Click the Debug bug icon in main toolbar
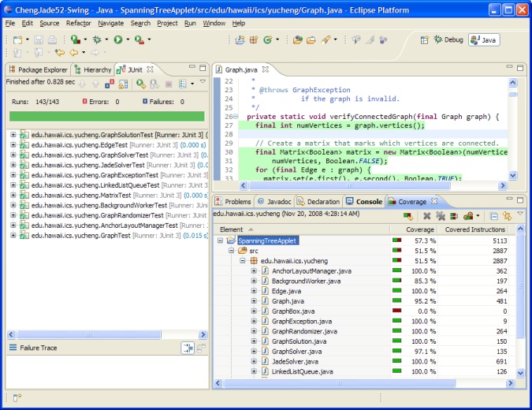 (x=97, y=39)
